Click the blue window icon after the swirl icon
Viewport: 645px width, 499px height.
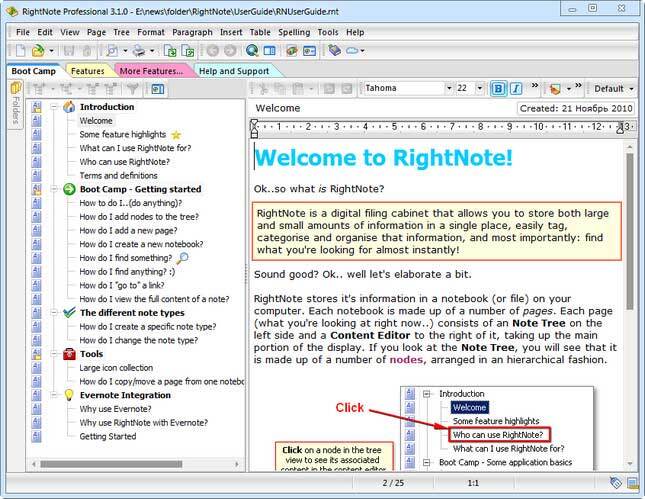(x=309, y=51)
